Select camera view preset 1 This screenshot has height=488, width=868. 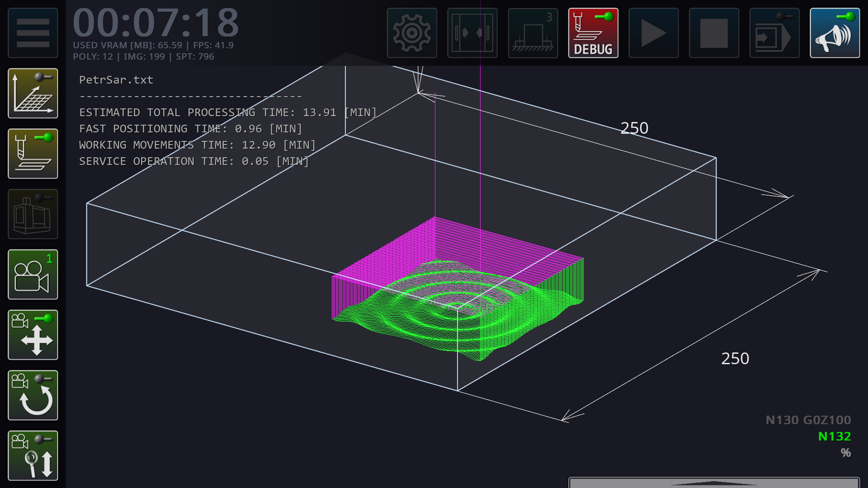pyautogui.click(x=33, y=275)
